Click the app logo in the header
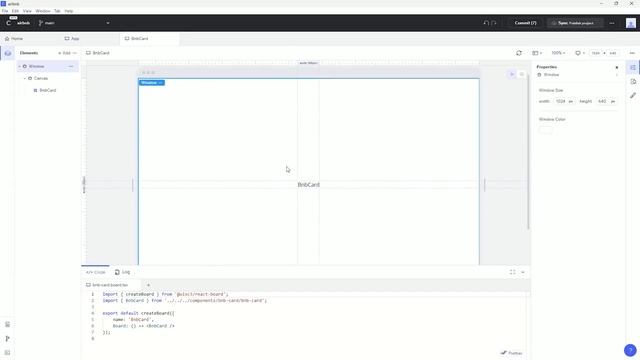The height and width of the screenshot is (360, 640). click(9, 23)
